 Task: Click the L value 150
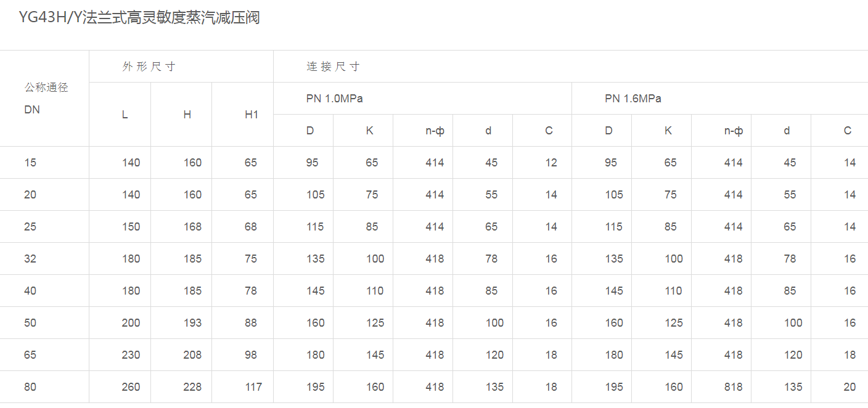131,227
